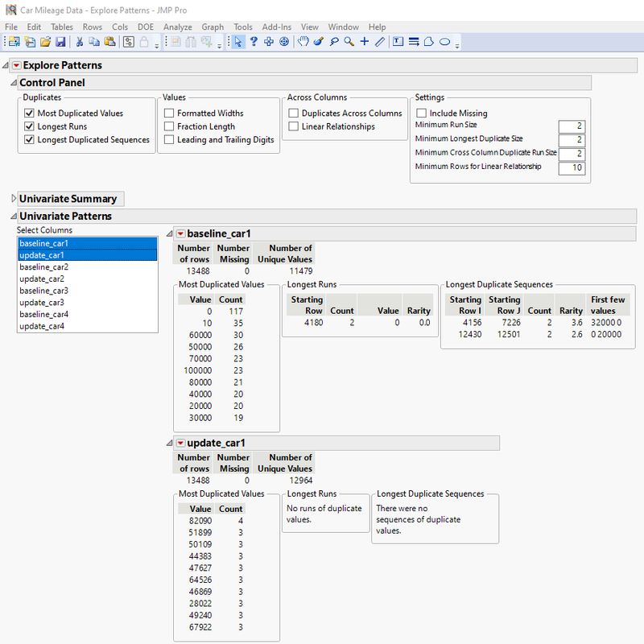Image resolution: width=644 pixels, height=644 pixels.
Task: Click the Save file icon
Action: point(60,42)
